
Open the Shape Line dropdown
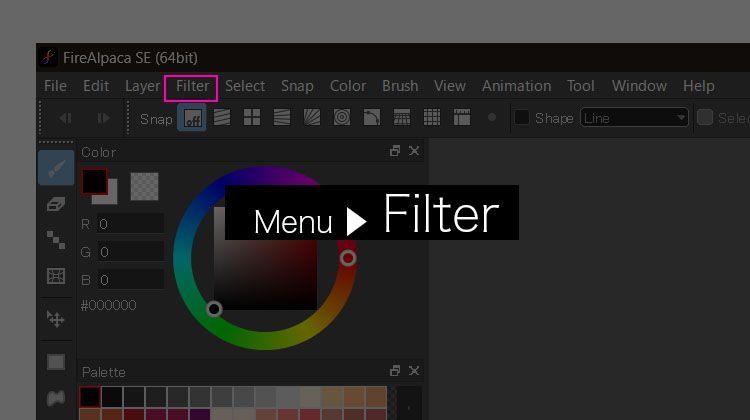click(635, 118)
